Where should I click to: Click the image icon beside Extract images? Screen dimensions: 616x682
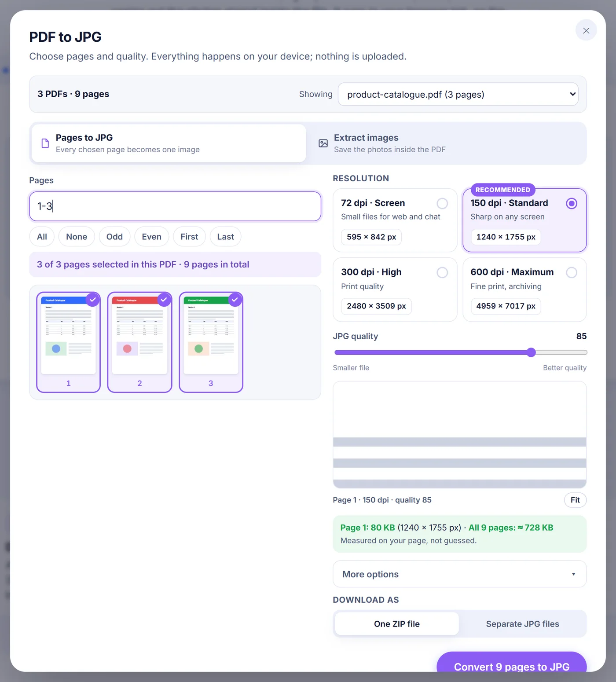pos(323,143)
